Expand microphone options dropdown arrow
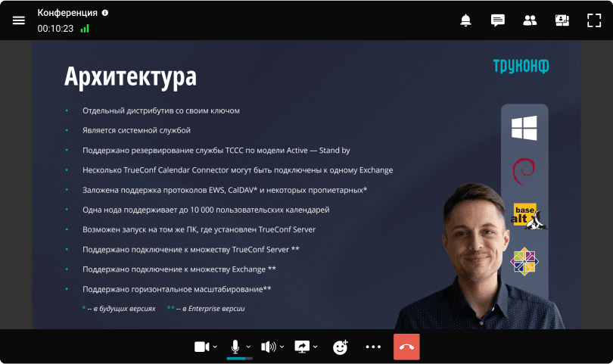Image resolution: width=613 pixels, height=364 pixels. [x=248, y=347]
